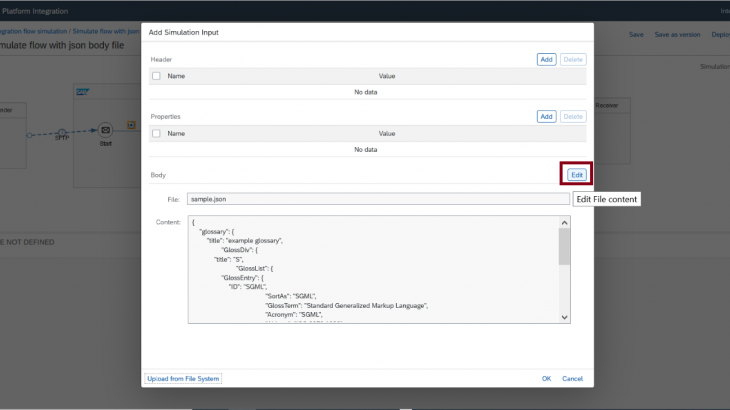The image size is (730, 410).
Task: Click the Content area scrollbar thumb
Action: click(x=564, y=247)
